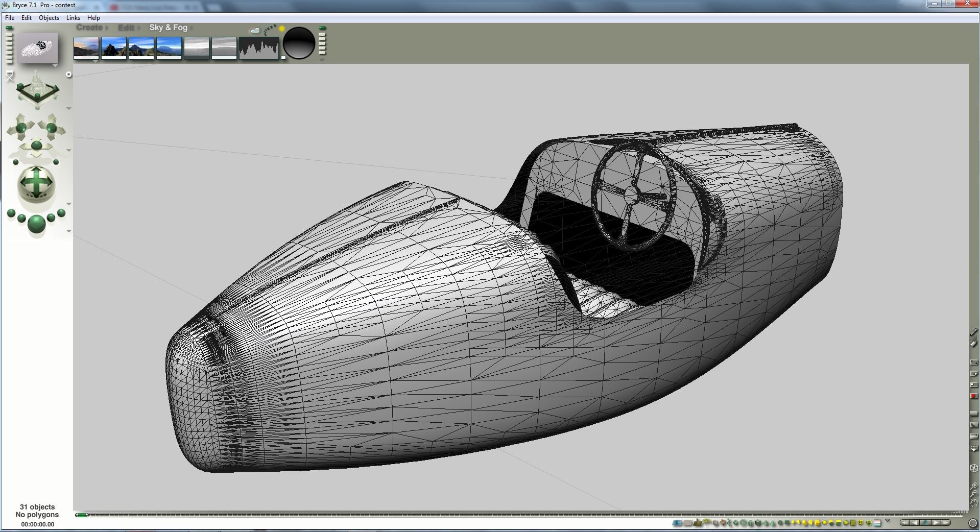Click the third sky thumbnail for fog
980x532 pixels.
coord(141,48)
